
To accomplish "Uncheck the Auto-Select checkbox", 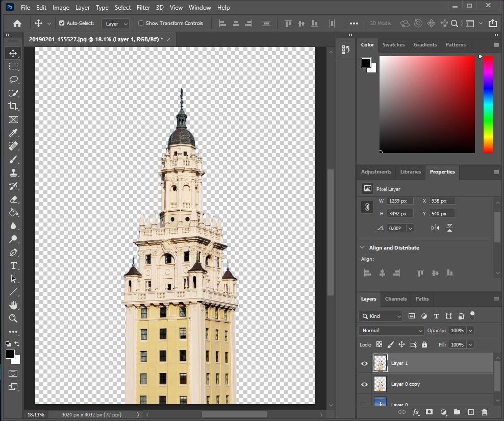I will pos(62,23).
